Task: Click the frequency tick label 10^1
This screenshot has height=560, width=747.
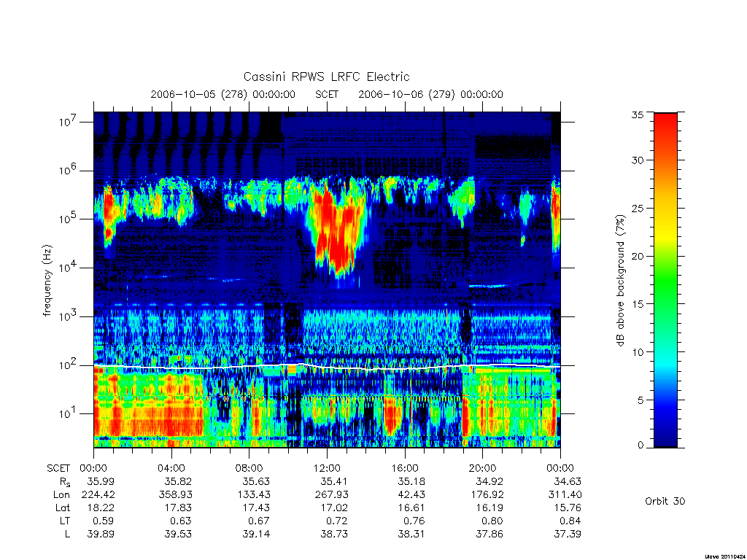Action: (68, 413)
